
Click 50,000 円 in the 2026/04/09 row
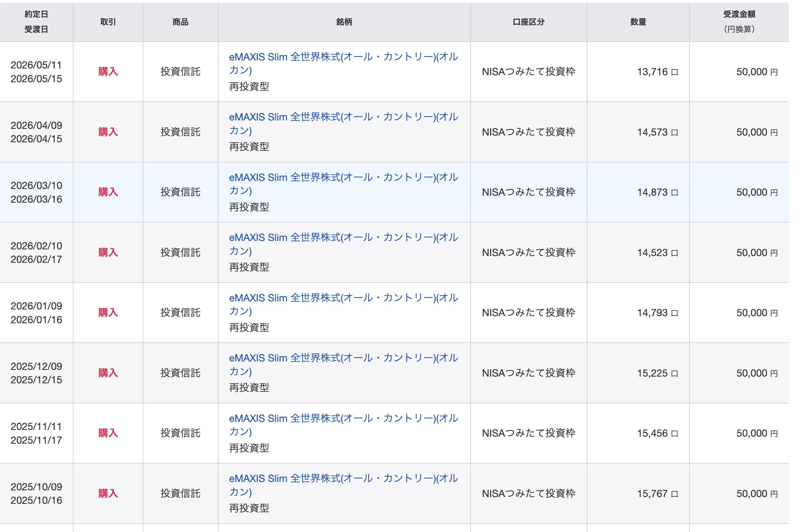(x=757, y=132)
